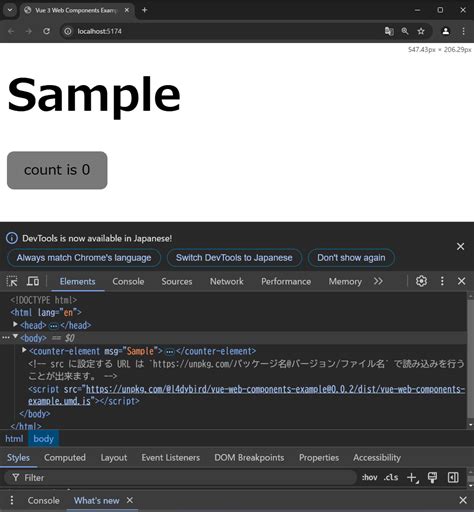
Task: Select the closing body tag
Action: pyautogui.click(x=34, y=414)
